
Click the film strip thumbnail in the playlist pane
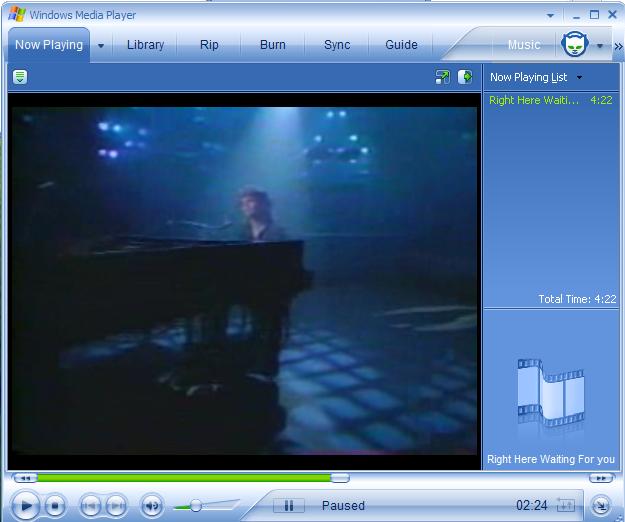pos(551,392)
